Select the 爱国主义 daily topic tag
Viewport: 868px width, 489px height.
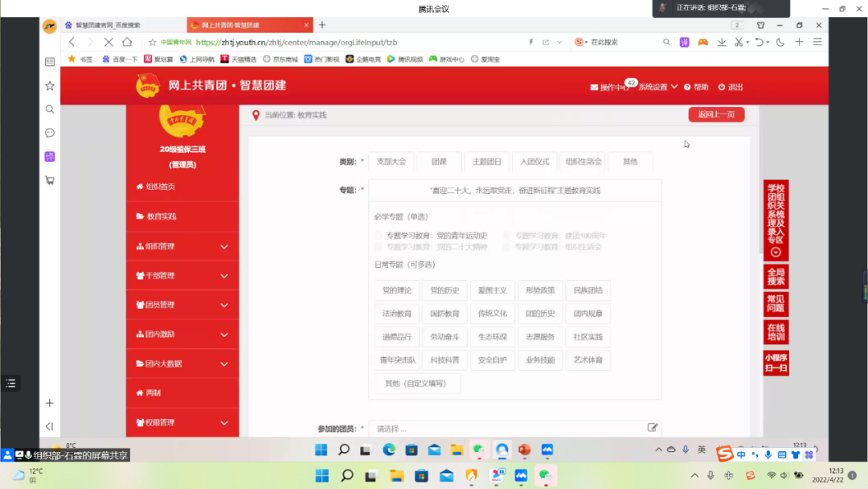point(493,290)
